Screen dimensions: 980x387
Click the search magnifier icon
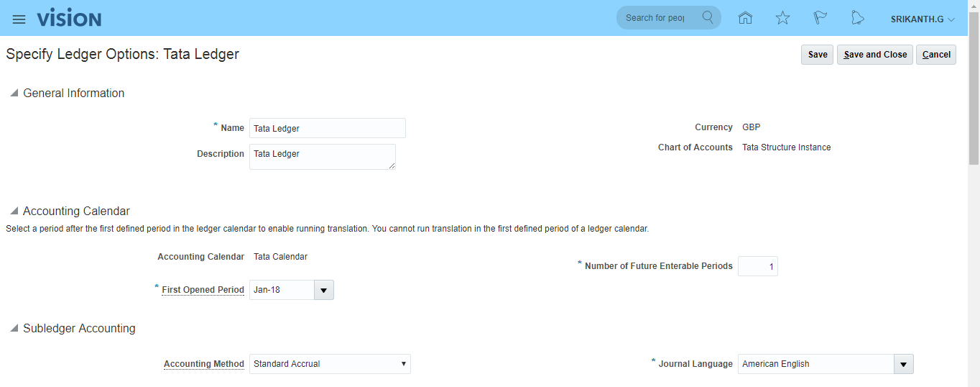[708, 18]
